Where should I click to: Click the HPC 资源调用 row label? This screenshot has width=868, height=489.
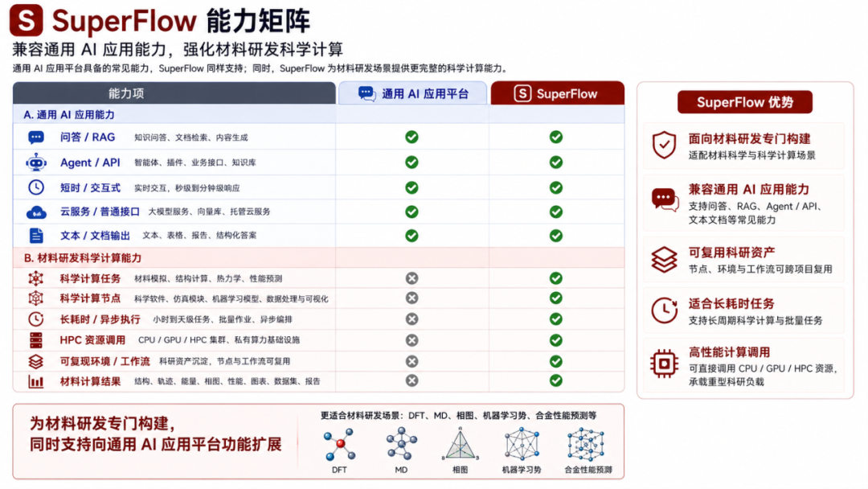pyautogui.click(x=92, y=340)
